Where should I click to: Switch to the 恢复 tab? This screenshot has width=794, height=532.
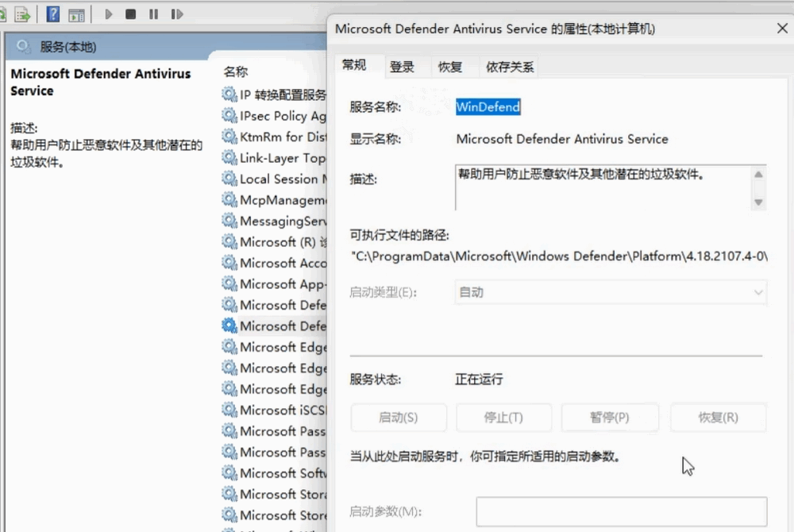[450, 67]
